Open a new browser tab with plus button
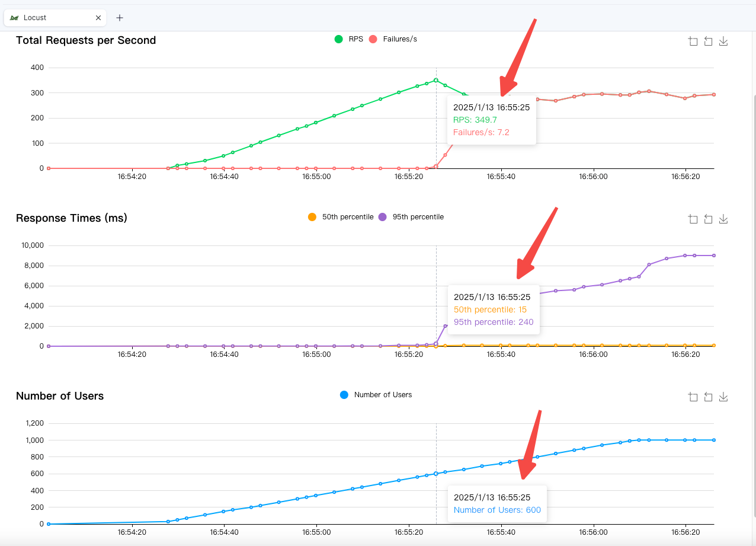Screen dimensions: 756x546 (120, 18)
